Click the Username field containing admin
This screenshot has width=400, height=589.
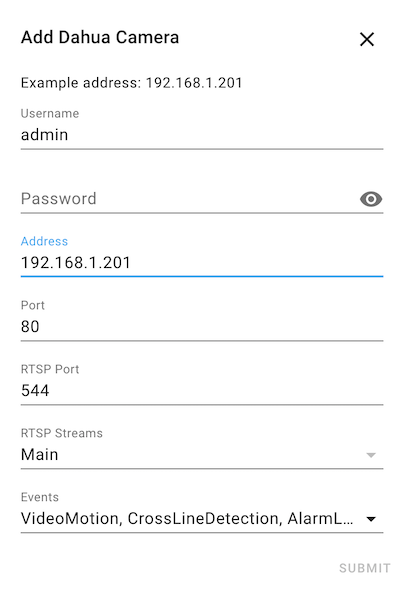coord(202,128)
